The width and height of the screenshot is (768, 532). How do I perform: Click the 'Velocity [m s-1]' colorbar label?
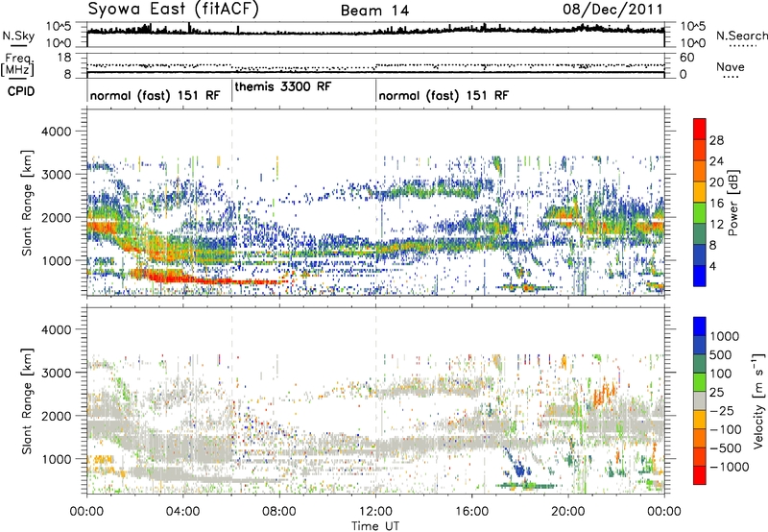click(x=758, y=400)
